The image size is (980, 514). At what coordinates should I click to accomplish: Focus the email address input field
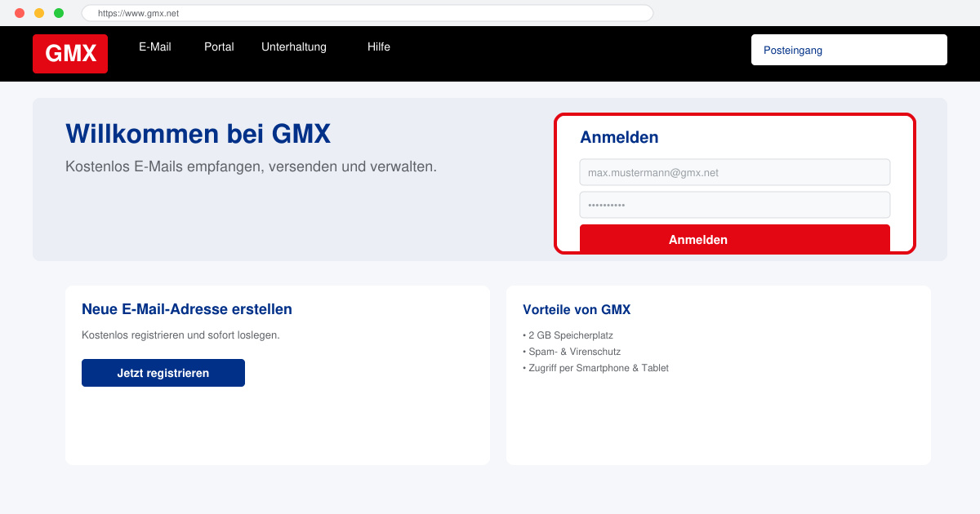point(735,172)
